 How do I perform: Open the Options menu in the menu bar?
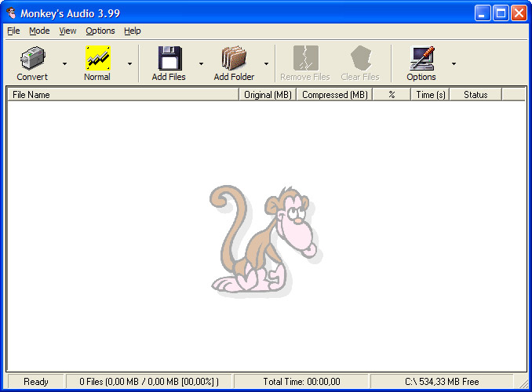coord(100,31)
